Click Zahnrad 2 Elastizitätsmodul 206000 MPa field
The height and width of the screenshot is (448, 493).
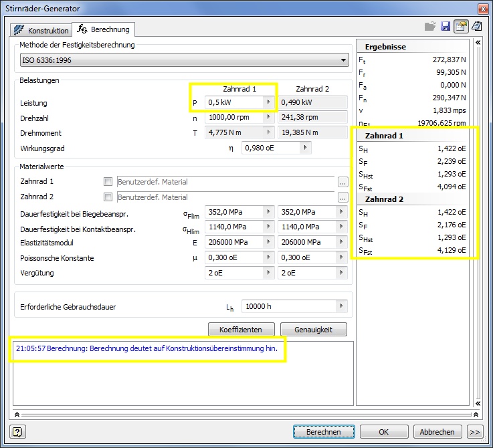[307, 242]
